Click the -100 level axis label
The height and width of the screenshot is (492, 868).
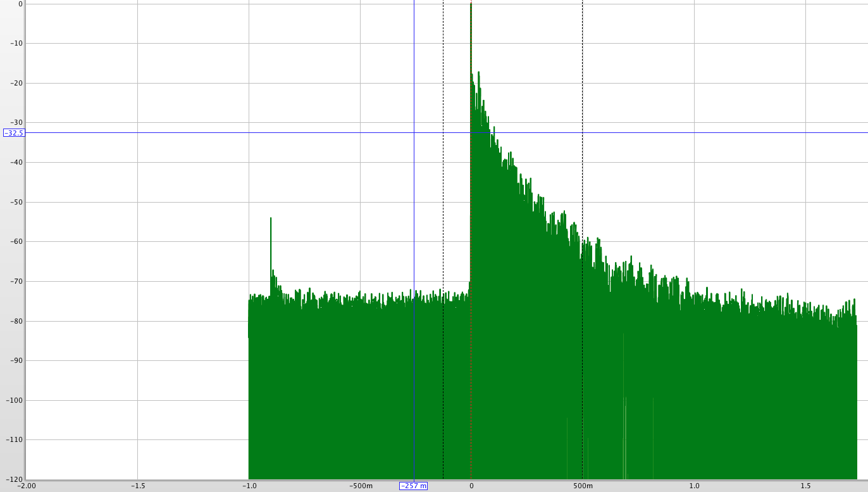pyautogui.click(x=15, y=400)
